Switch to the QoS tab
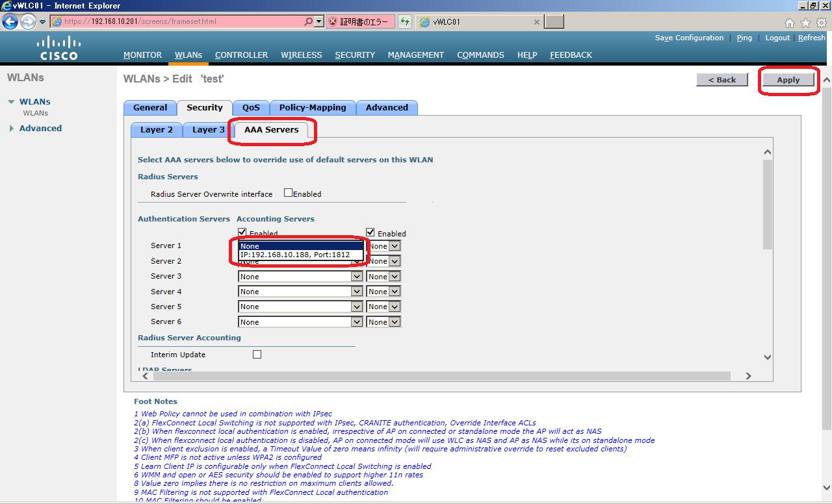The width and height of the screenshot is (832, 504). pyautogui.click(x=251, y=108)
